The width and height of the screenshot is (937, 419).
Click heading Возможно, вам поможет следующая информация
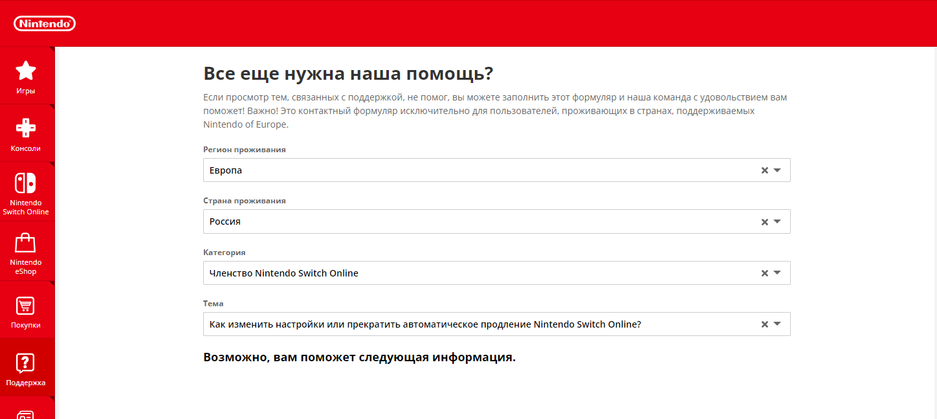click(x=359, y=358)
